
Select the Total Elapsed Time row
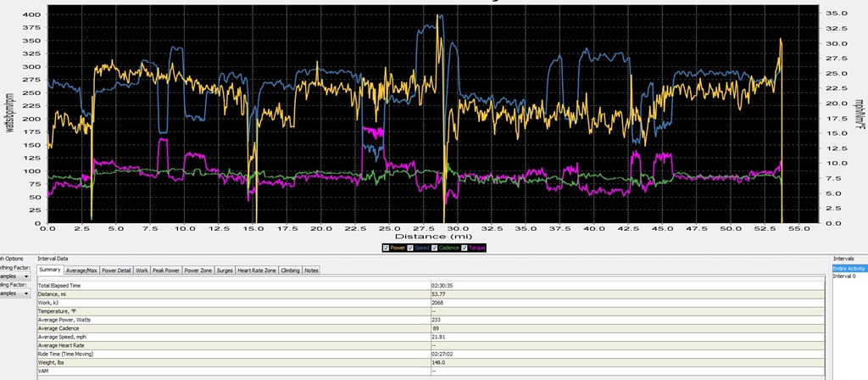pyautogui.click(x=431, y=285)
